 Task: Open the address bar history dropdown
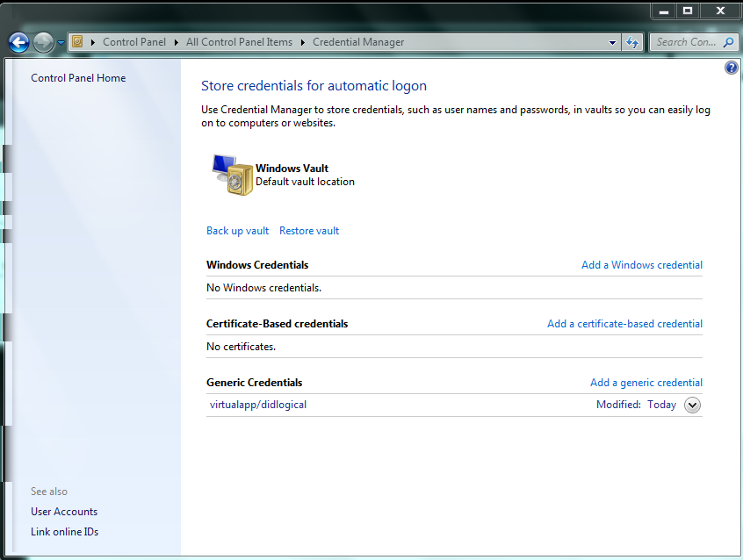(x=611, y=41)
